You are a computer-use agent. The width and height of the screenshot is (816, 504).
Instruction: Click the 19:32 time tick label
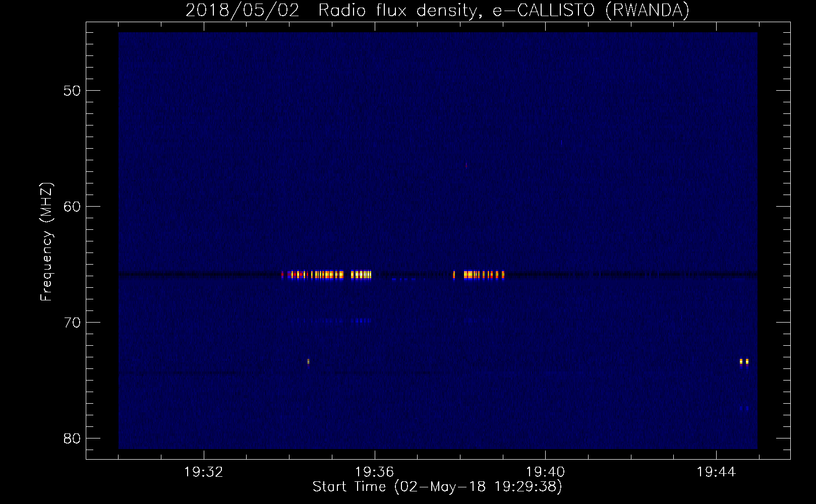click(204, 472)
